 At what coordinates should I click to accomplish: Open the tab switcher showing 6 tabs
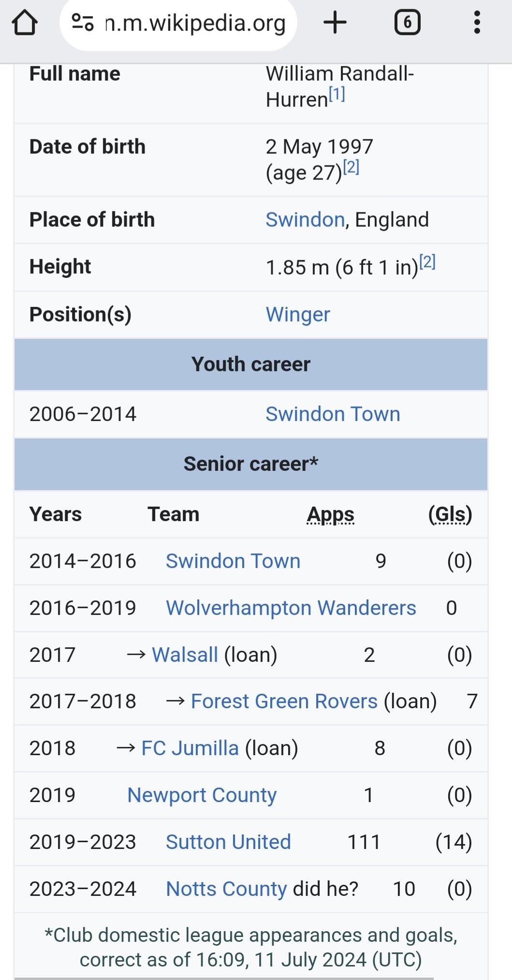point(407,23)
